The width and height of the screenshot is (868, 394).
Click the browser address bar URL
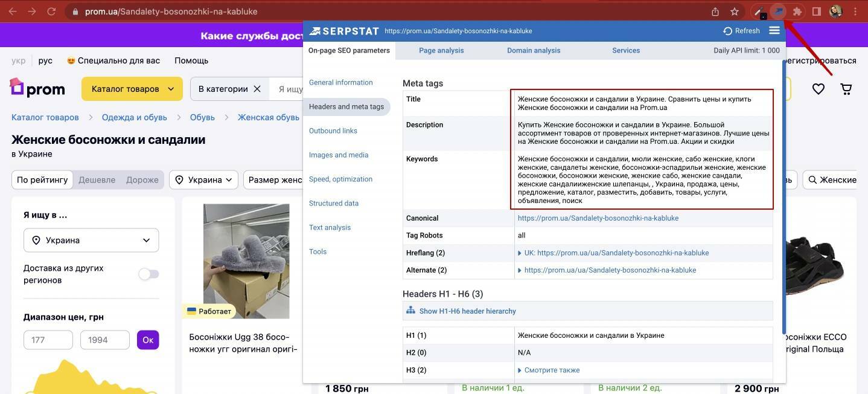pyautogui.click(x=171, y=11)
